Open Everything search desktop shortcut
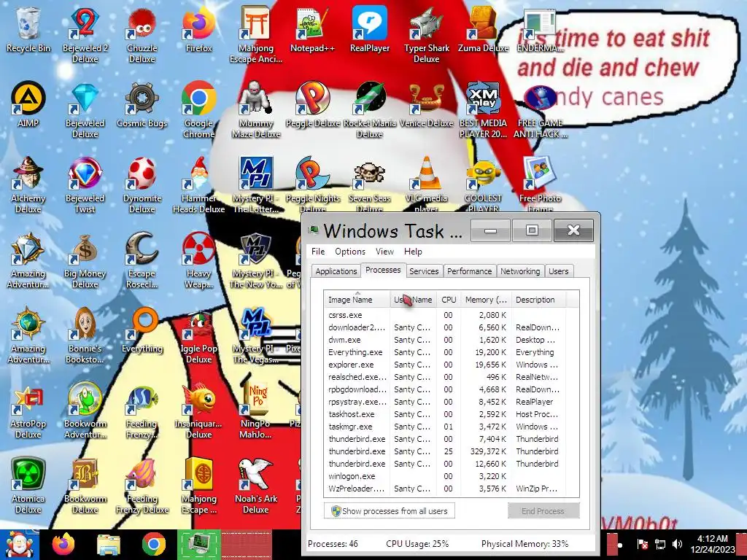 pos(142,330)
